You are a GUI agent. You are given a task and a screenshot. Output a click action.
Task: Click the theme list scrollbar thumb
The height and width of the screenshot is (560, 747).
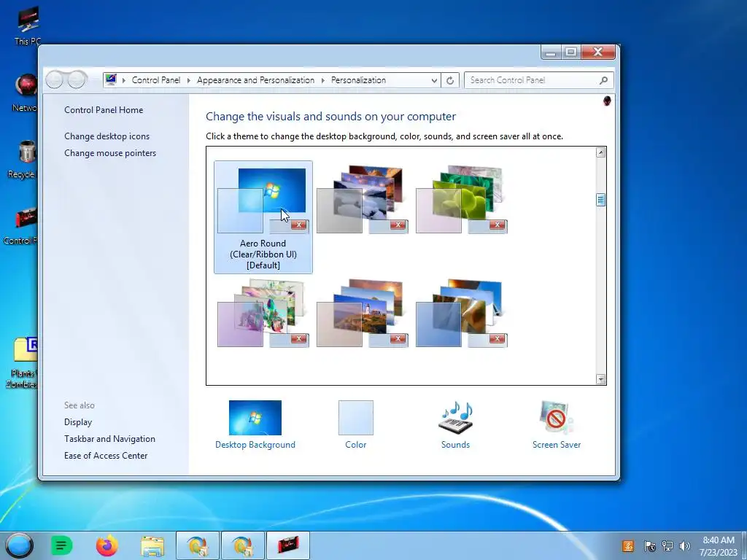[x=601, y=200]
